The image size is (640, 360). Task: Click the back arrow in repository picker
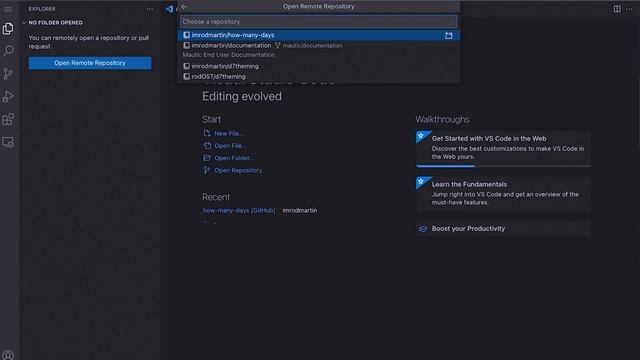tap(184, 7)
